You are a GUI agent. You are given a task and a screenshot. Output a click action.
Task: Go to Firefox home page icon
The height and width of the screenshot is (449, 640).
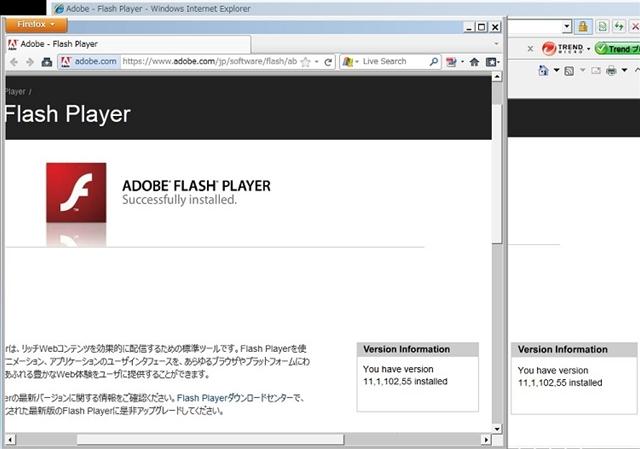(x=474, y=62)
